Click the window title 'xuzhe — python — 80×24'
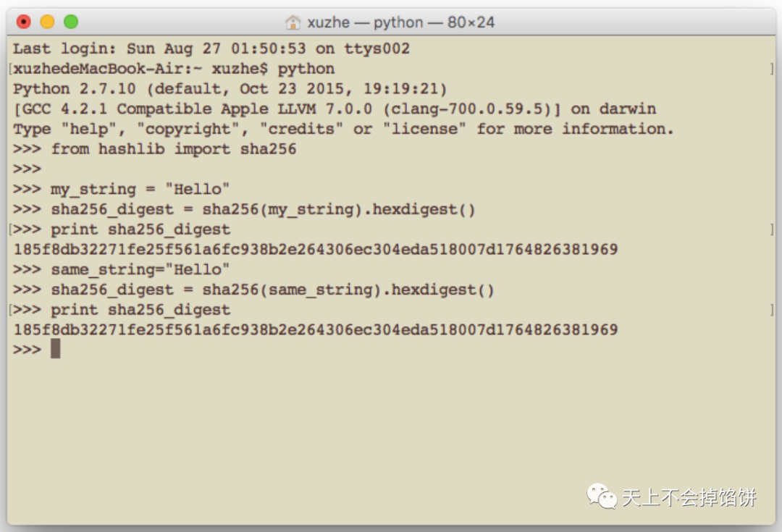This screenshot has height=532, width=782. [x=401, y=22]
